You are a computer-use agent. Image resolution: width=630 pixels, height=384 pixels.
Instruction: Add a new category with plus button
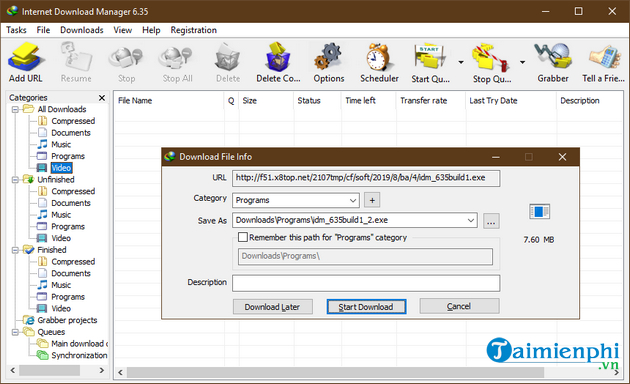[x=372, y=200]
